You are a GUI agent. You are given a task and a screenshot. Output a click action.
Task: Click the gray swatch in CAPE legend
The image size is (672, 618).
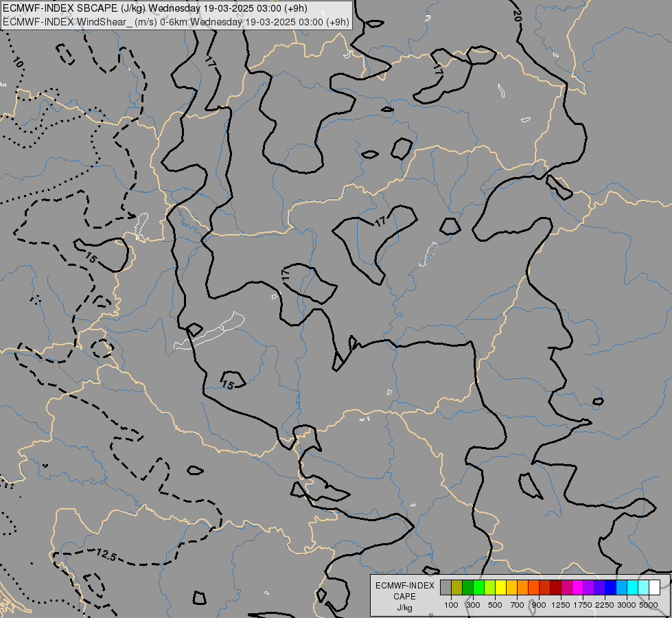(445, 587)
